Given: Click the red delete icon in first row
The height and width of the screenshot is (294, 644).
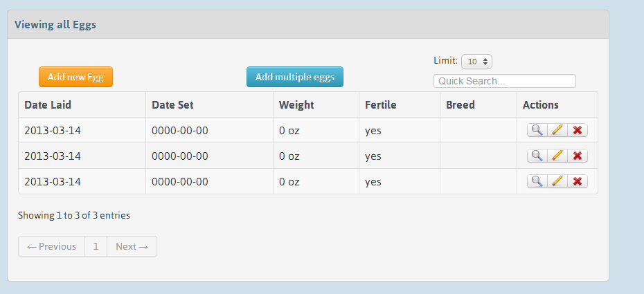Looking at the screenshot, I should pyautogui.click(x=577, y=130).
